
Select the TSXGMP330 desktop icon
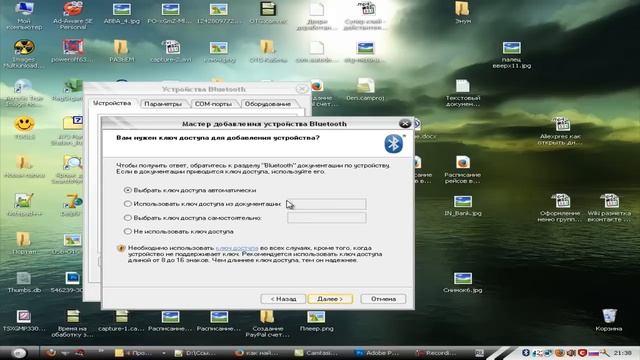(x=24, y=320)
